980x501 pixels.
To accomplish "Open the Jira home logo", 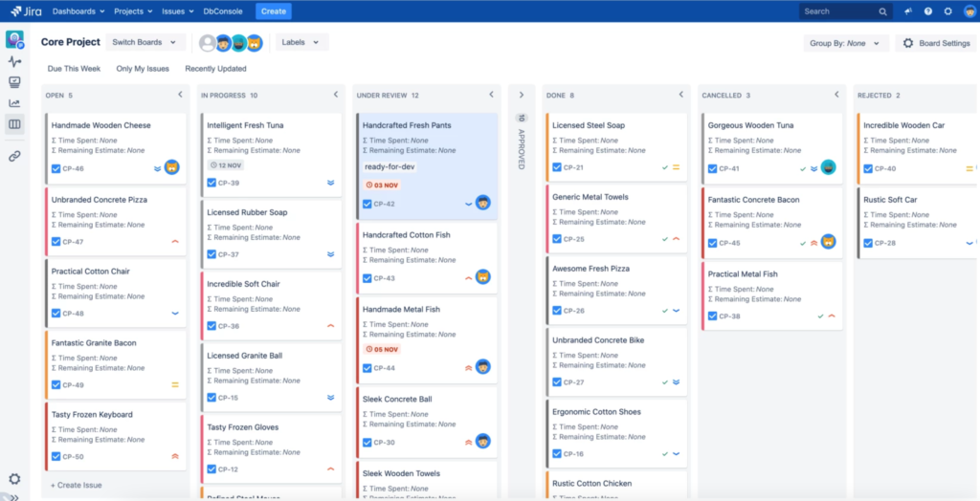I will pos(26,11).
